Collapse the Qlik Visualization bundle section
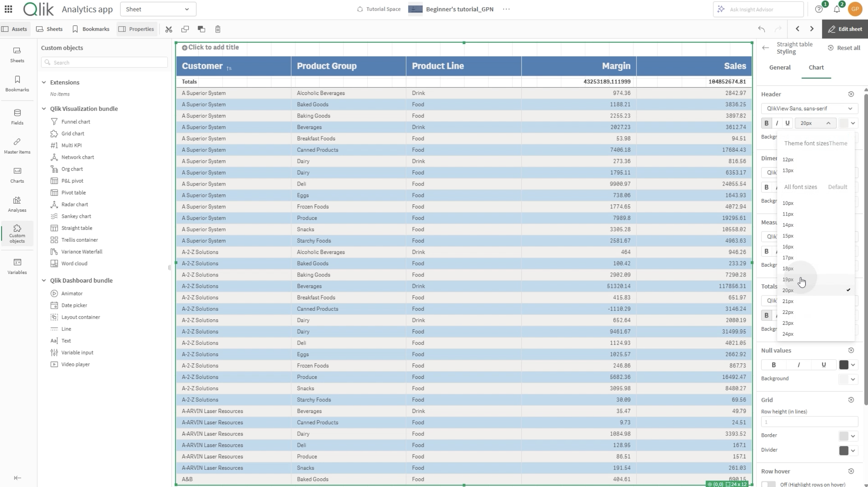 (44, 109)
